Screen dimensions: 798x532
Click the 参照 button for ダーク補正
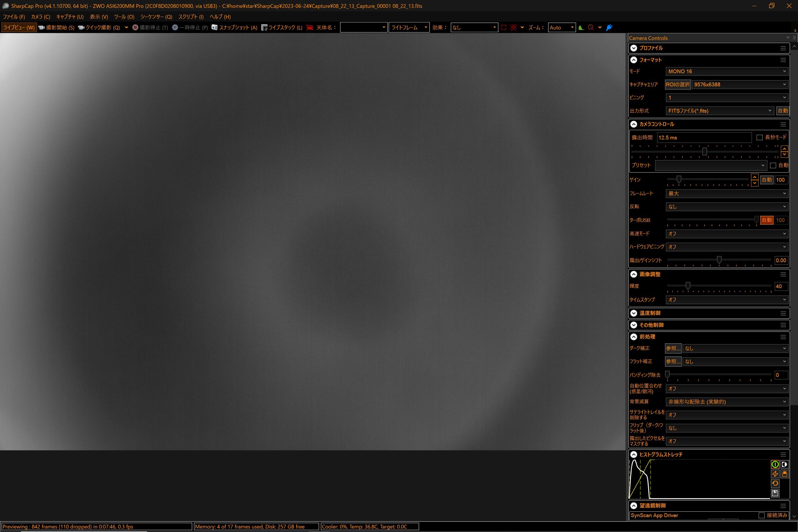point(673,349)
